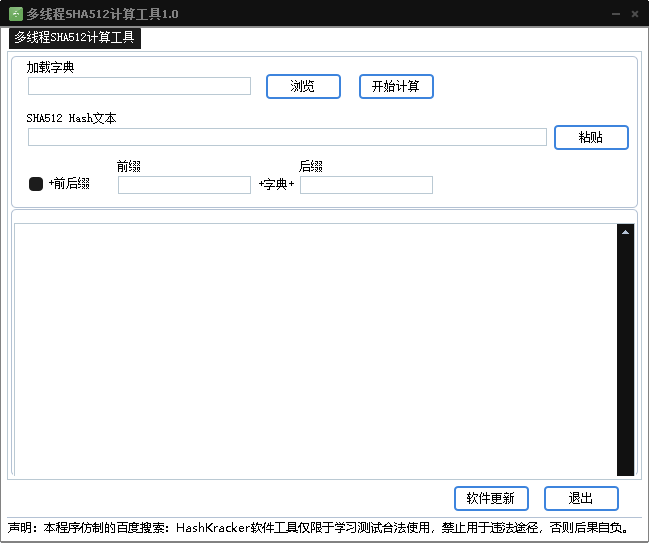
Task: Start hashing with 开始计算 button
Action: pos(396,87)
